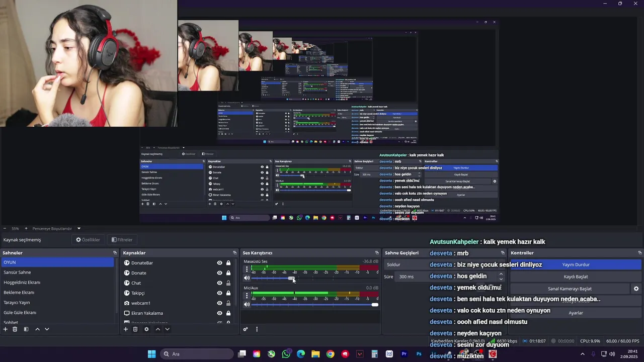Decrease the Süre transition duration value
The image size is (644, 362).
point(501,279)
